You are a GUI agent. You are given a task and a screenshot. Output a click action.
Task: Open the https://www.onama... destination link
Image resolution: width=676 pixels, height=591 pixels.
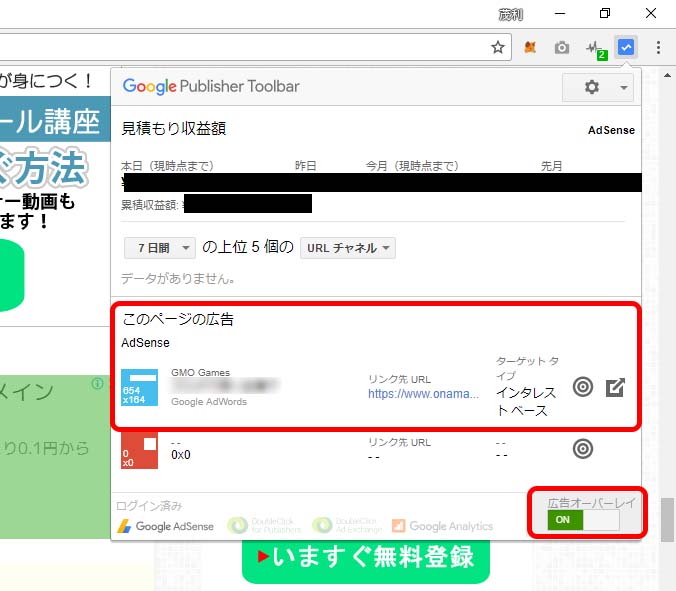423,394
